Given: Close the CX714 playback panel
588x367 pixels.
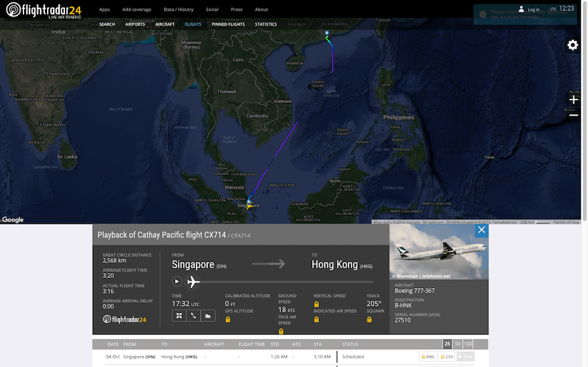Looking at the screenshot, I should point(481,230).
